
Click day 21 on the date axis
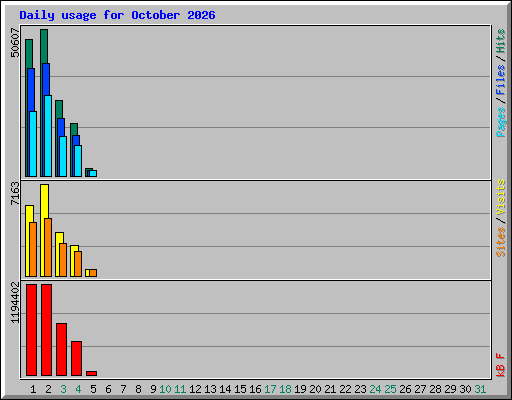(x=330, y=389)
